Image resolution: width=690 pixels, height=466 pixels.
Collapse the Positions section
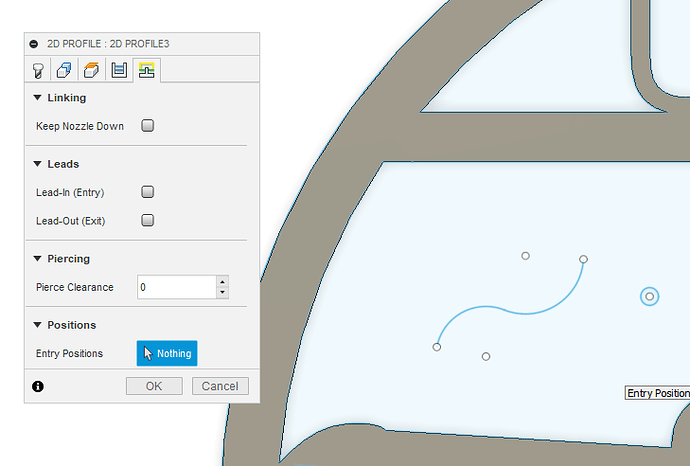37,325
